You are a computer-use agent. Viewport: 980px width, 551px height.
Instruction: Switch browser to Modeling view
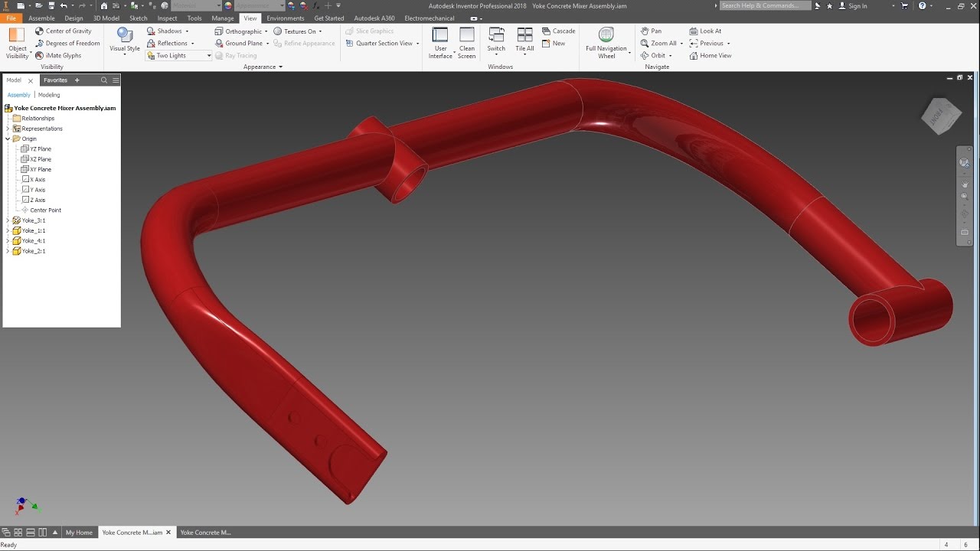(49, 95)
